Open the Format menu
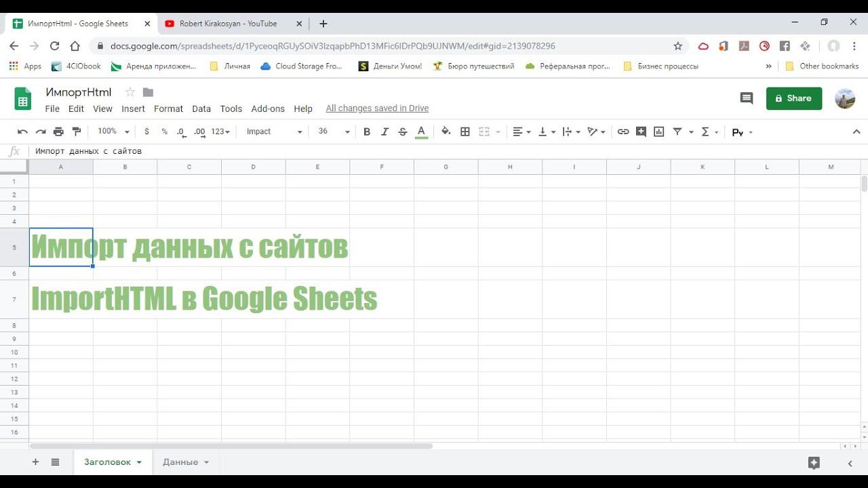 pos(168,108)
